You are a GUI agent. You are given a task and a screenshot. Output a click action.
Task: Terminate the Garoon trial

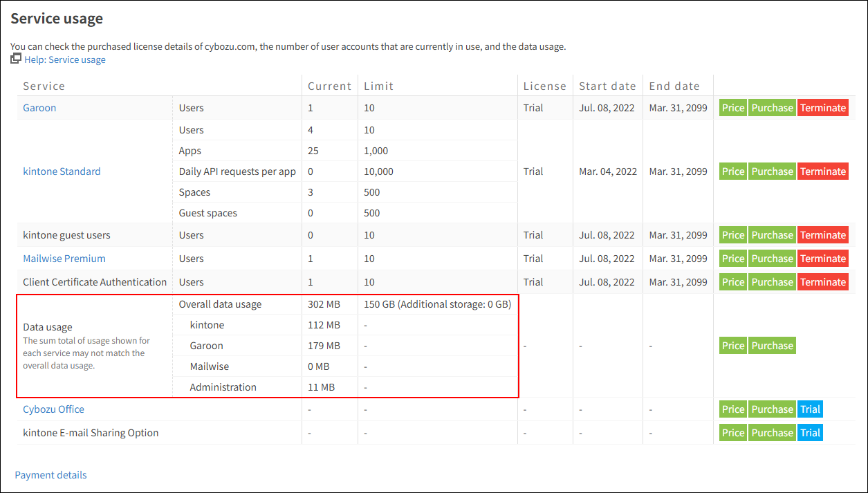822,107
